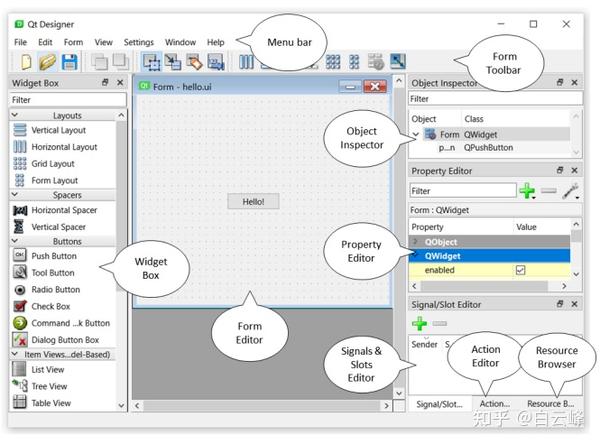
Task: Select Horizontal Layout in Widget Box
Action: pyautogui.click(x=63, y=147)
